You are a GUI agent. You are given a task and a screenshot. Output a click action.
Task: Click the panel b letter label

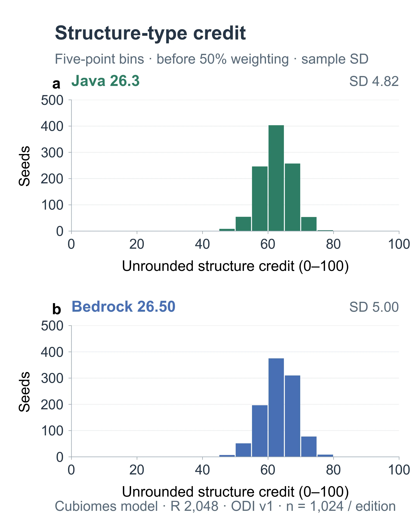click(x=57, y=309)
